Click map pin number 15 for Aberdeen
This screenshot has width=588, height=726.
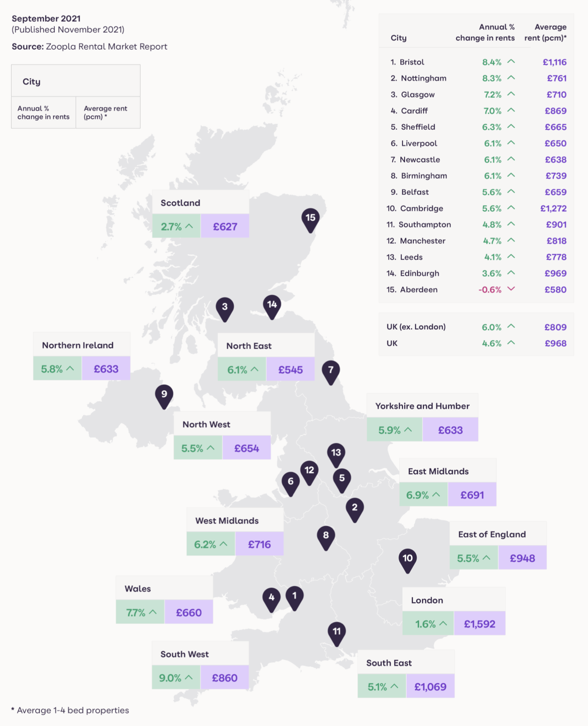(310, 219)
